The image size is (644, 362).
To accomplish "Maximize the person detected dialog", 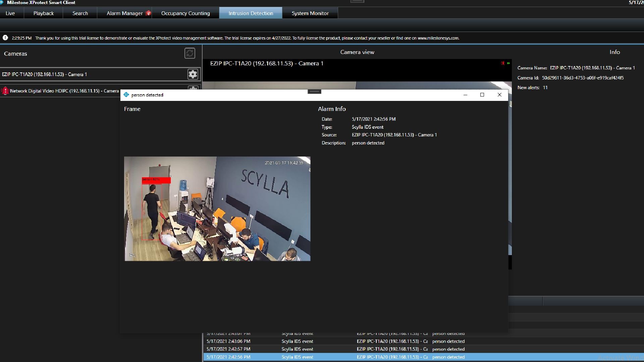I will [482, 95].
